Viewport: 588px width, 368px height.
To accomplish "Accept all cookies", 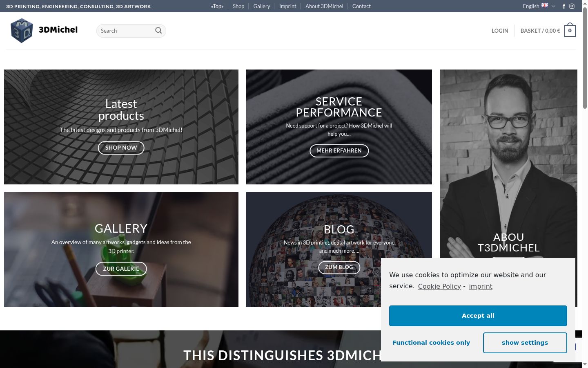I will pyautogui.click(x=478, y=316).
